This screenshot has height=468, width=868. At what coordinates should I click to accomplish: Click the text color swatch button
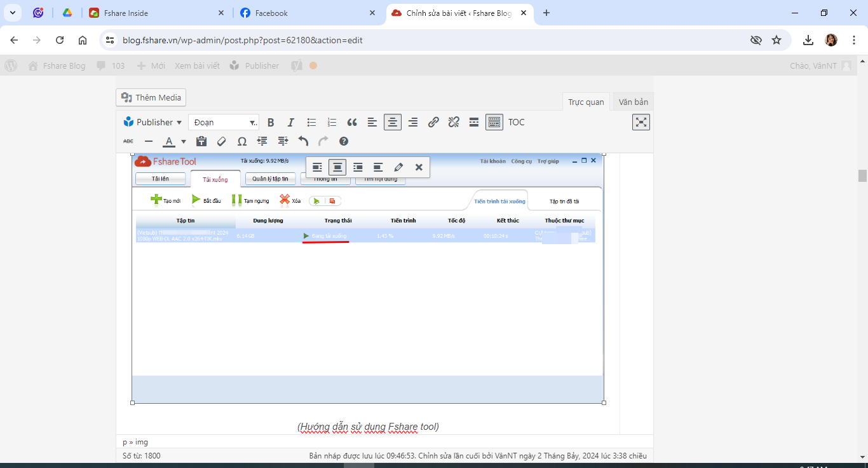click(x=169, y=141)
